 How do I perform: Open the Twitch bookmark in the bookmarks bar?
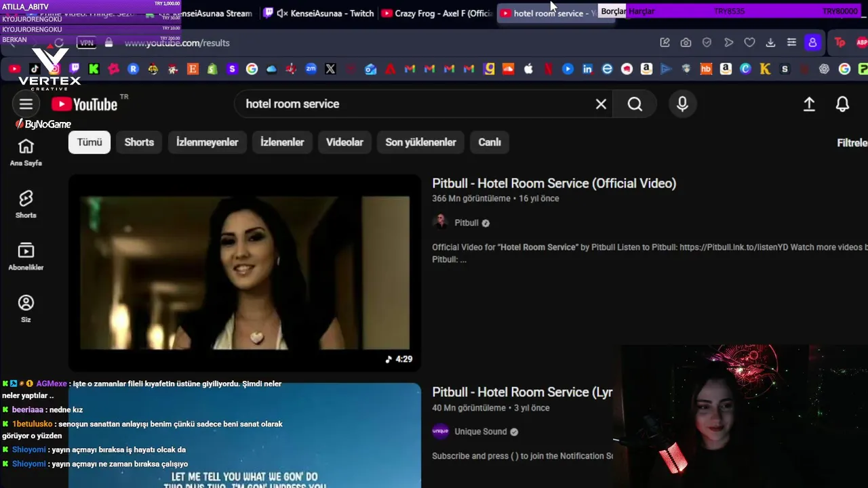(x=74, y=68)
